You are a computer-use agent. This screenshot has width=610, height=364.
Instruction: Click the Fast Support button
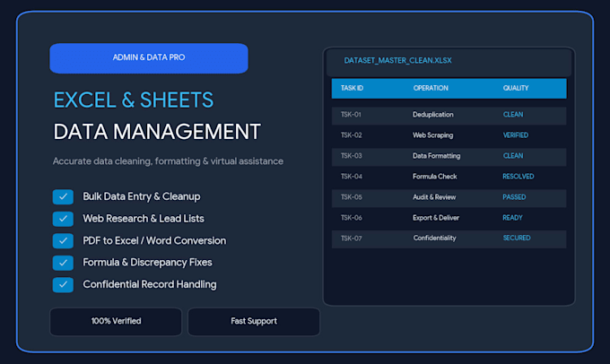click(254, 322)
